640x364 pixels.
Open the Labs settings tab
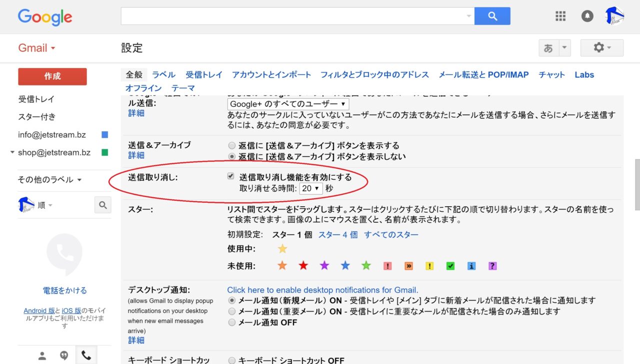[x=584, y=74]
